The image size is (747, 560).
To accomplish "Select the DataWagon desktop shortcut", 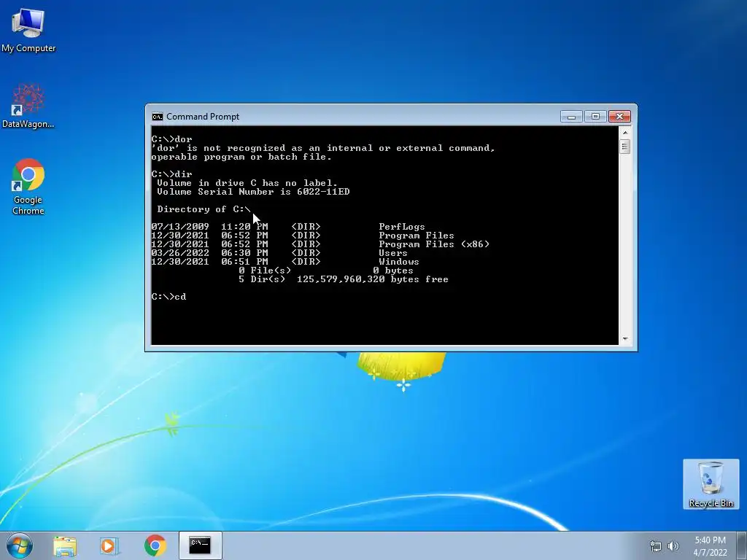I will pos(28,106).
